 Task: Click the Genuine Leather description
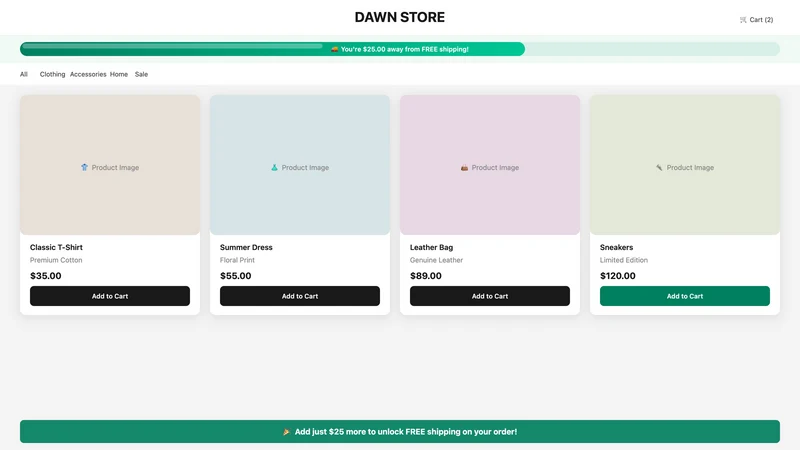coord(436,260)
